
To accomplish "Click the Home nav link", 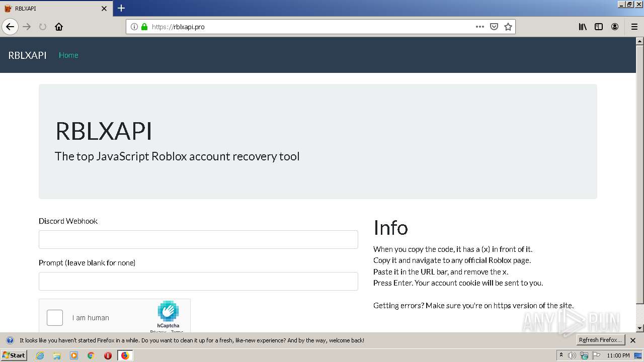I will [68, 55].
